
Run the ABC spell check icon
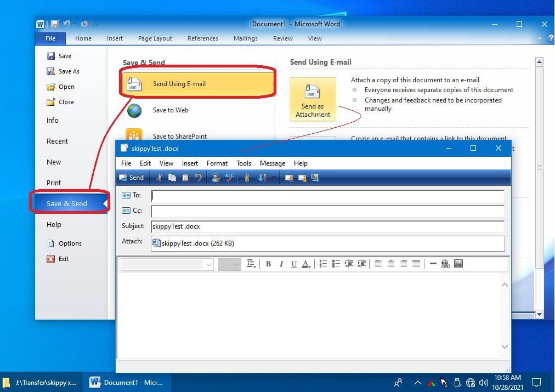tap(229, 178)
